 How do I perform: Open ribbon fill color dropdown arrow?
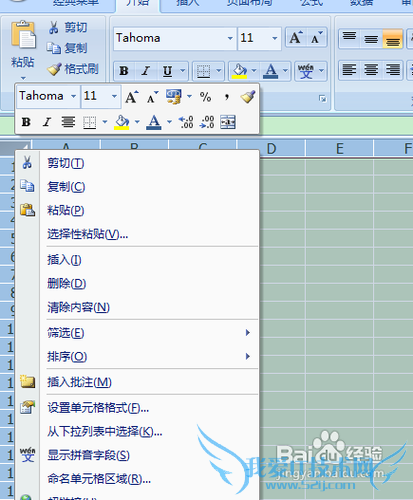pyautogui.click(x=254, y=71)
